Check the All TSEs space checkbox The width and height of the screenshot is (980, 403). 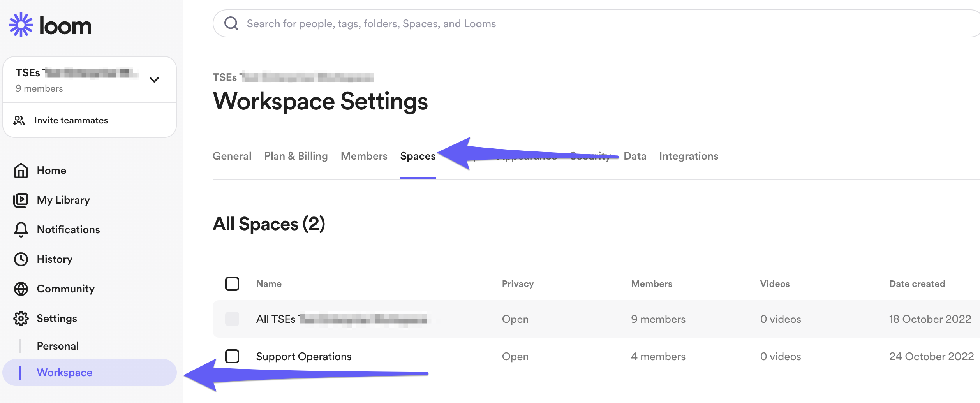point(232,319)
